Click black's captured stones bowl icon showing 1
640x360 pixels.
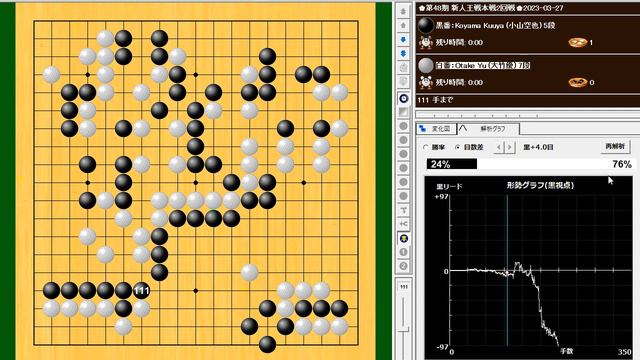[578, 42]
